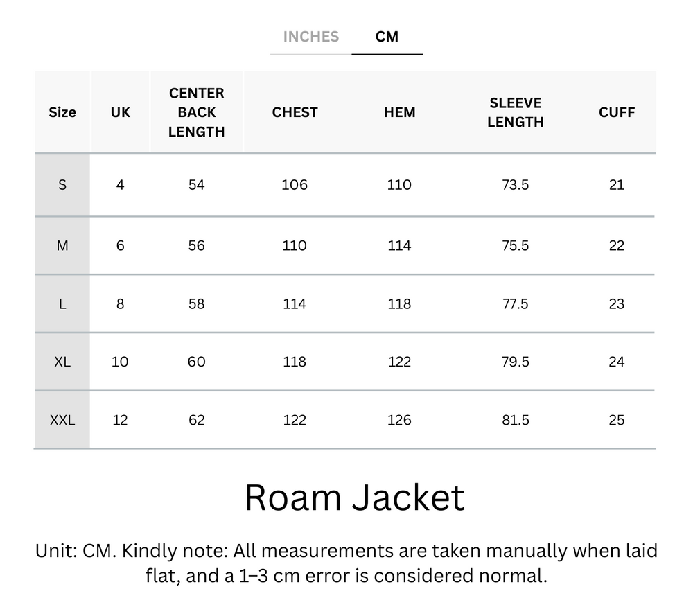The height and width of the screenshot is (616, 693).
Task: Switch to the INCHES unit tab
Action: 310,37
